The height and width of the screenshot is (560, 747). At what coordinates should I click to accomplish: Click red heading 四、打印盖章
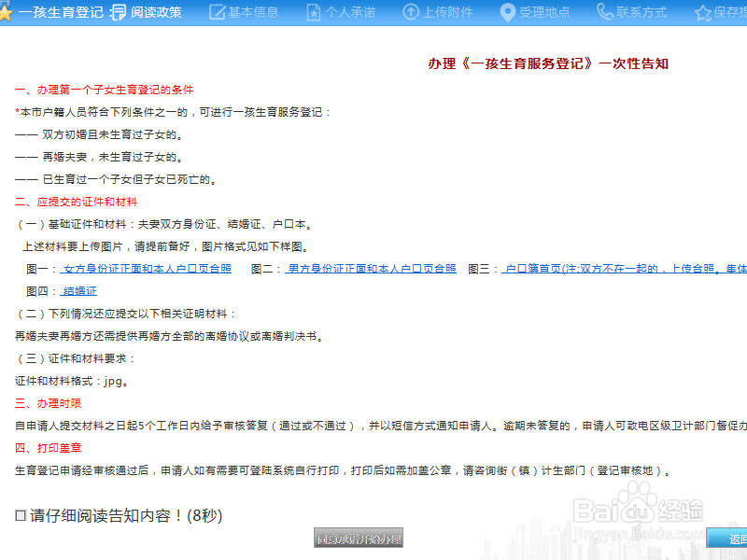click(48, 448)
